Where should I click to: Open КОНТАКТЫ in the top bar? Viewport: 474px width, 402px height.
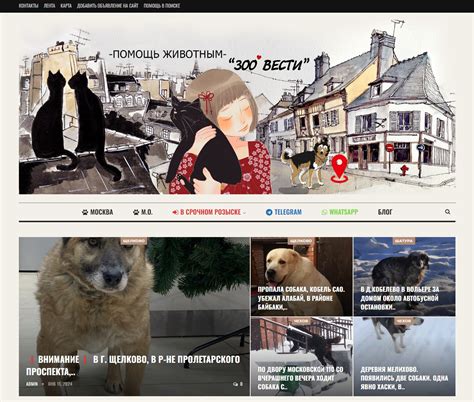pyautogui.click(x=28, y=6)
